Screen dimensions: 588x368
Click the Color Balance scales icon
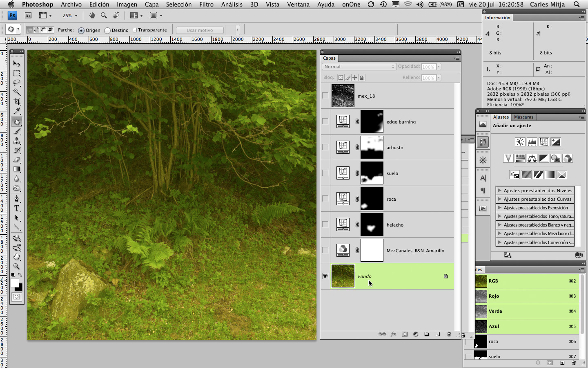(x=532, y=158)
